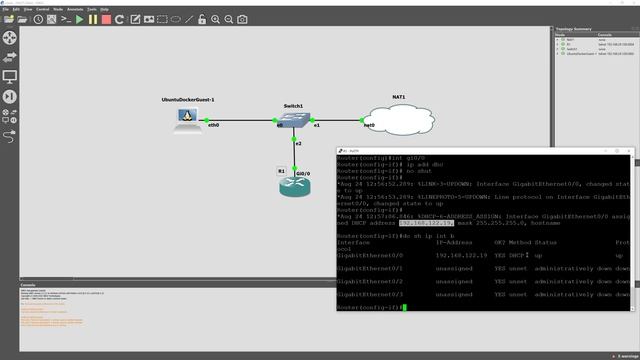Open the snapshot manager clock icon
Image resolution: width=640 pixels, height=360 pixels.
tap(38, 19)
